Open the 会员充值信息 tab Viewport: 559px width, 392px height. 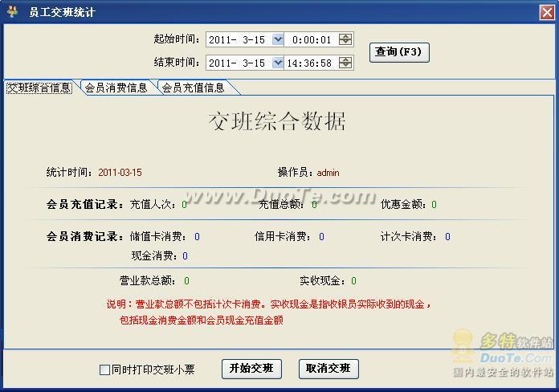[193, 88]
